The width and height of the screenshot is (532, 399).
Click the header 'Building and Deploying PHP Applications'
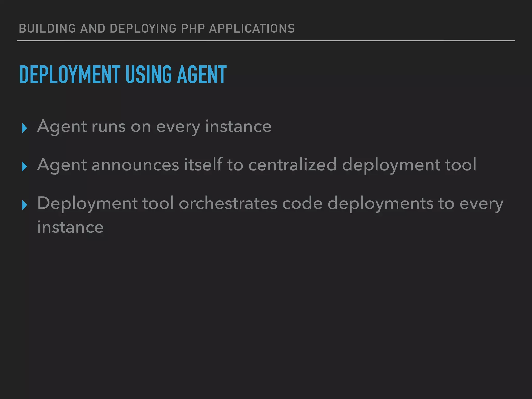pyautogui.click(x=157, y=29)
